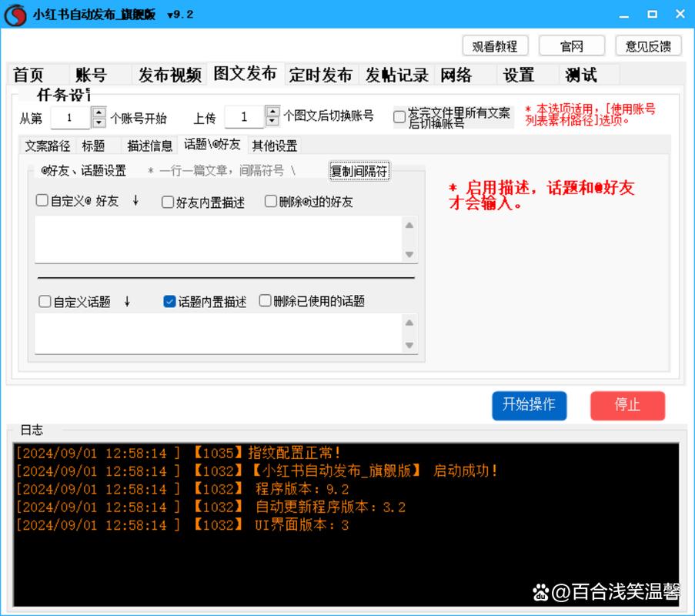Click down arrow of starting account number spinner
The height and width of the screenshot is (616, 695).
pos(99,122)
